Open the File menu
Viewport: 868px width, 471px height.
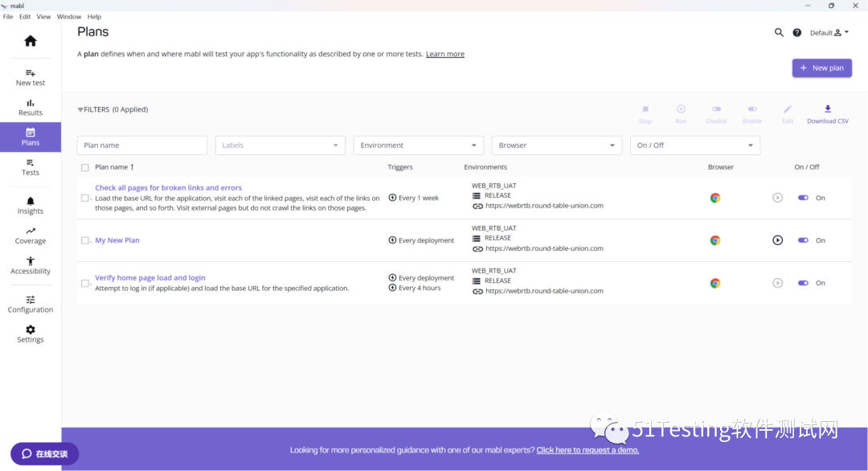(8, 17)
